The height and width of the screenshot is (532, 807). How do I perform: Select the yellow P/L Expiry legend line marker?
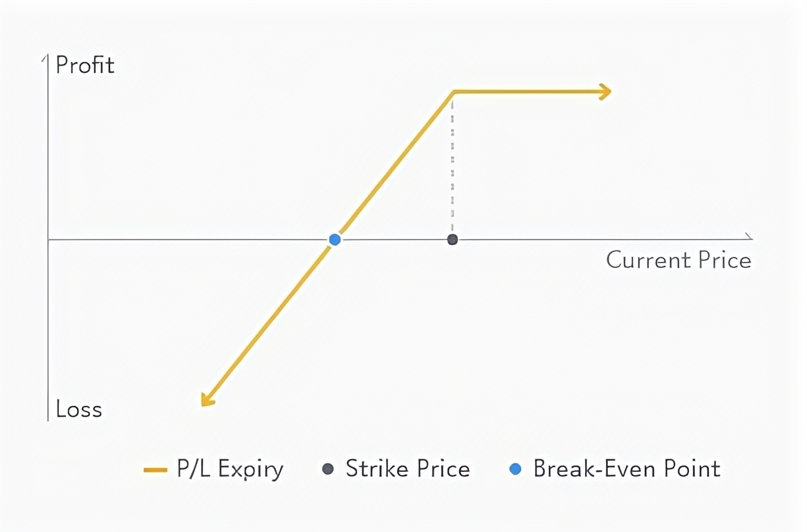[x=155, y=470]
